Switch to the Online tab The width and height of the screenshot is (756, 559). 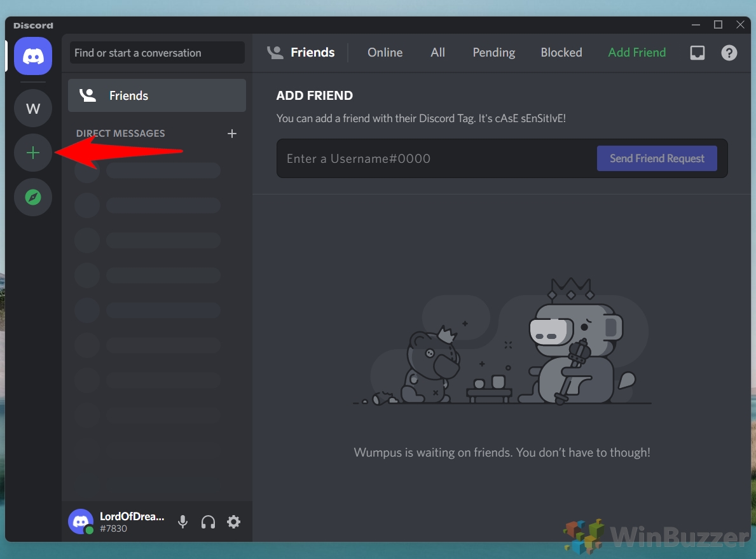[385, 53]
